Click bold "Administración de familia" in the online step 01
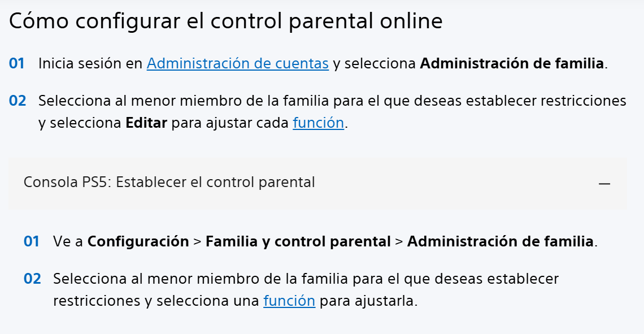This screenshot has height=334, width=644. pos(512,63)
